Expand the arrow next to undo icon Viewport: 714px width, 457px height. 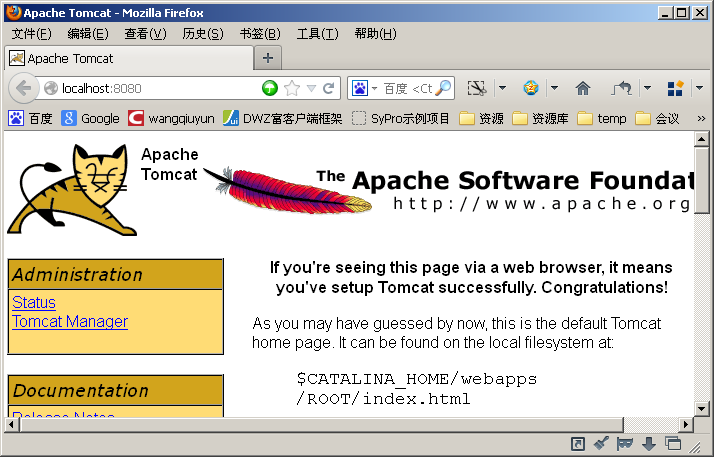pos(647,88)
